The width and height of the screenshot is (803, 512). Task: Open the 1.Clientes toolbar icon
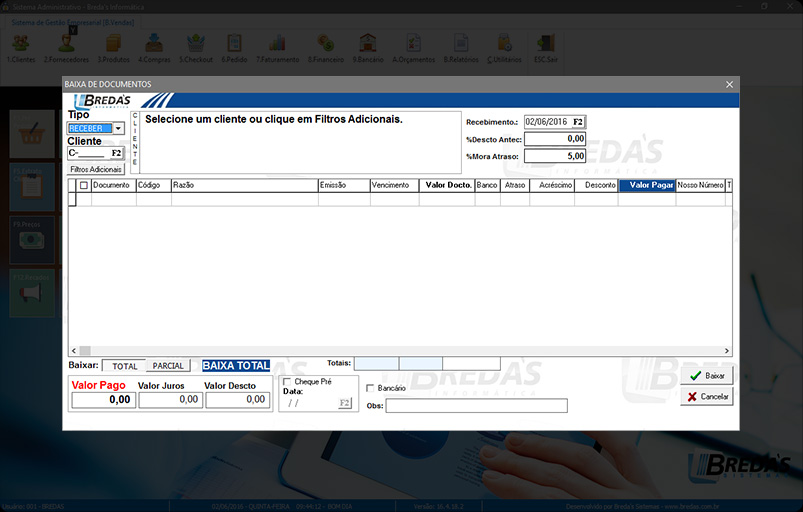point(21,45)
